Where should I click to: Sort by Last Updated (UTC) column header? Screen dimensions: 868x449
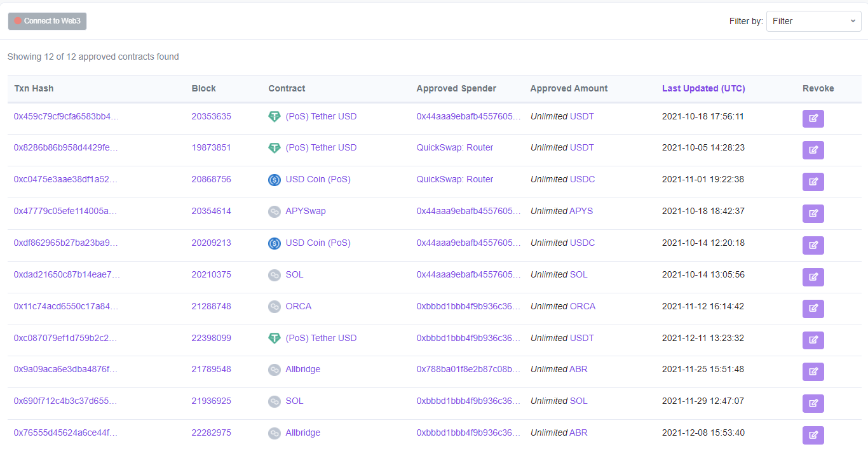tap(703, 88)
